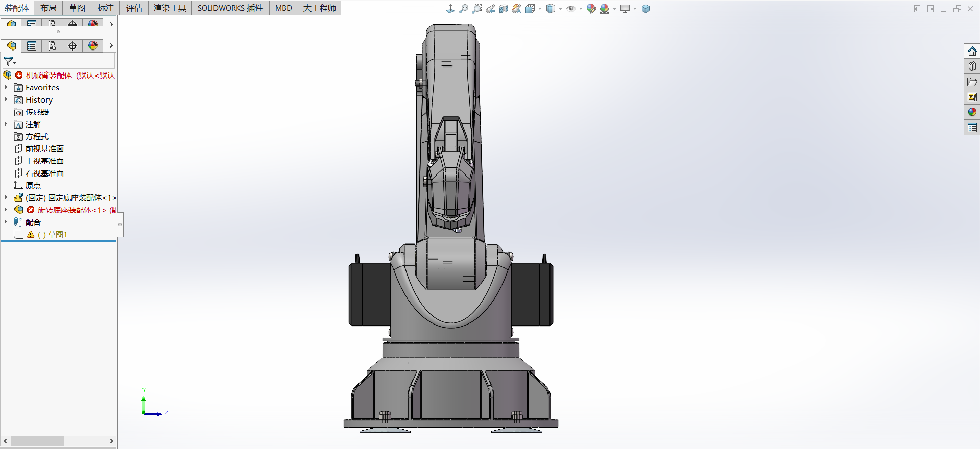Collapse the left panel using window arrow icon
The height and width of the screenshot is (449, 980).
[917, 9]
